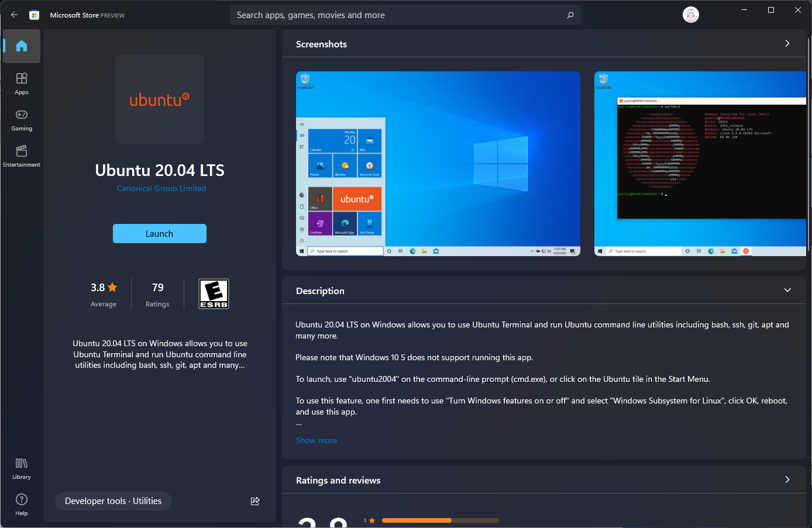Screen dimensions: 812x528
Task: Open Developer tools · Utilities category
Action: pos(113,501)
